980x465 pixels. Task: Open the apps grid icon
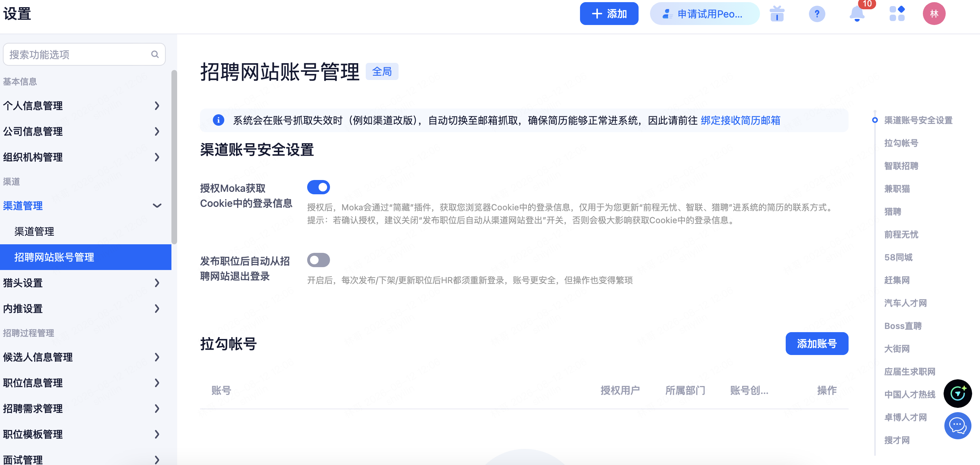coord(897,14)
